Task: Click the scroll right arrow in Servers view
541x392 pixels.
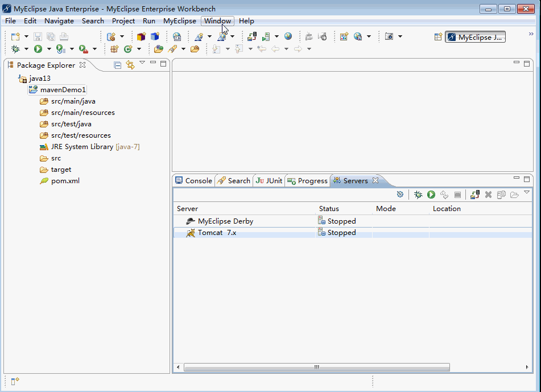Action: (527, 367)
